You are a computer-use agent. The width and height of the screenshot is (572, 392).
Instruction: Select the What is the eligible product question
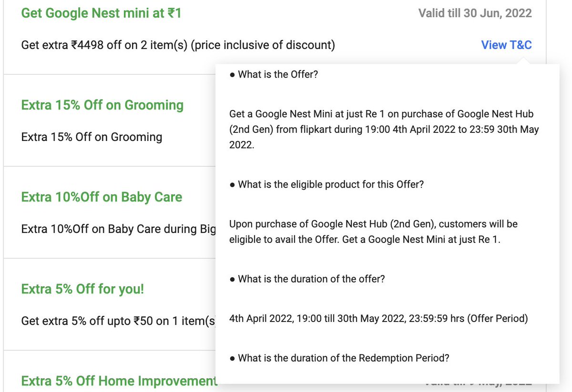tap(327, 184)
